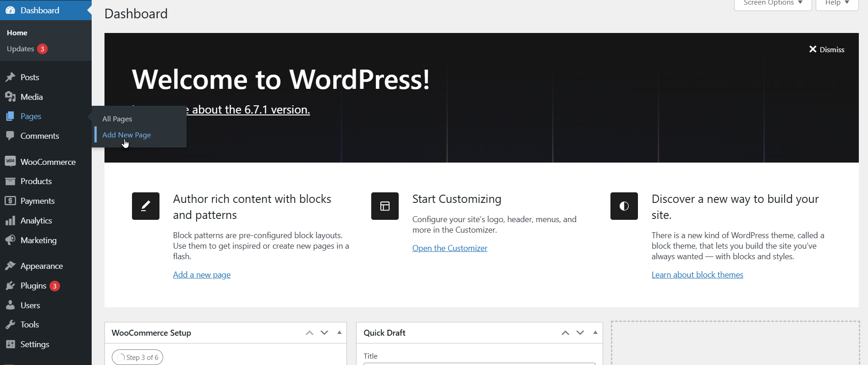868x365 pixels.
Task: Click the Settings sliders icon
Action: 10,344
